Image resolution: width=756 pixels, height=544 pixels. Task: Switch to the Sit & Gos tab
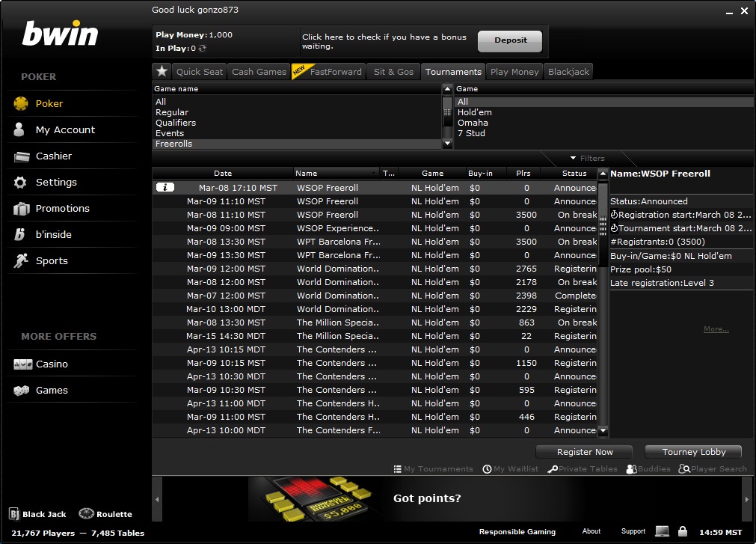pos(393,72)
